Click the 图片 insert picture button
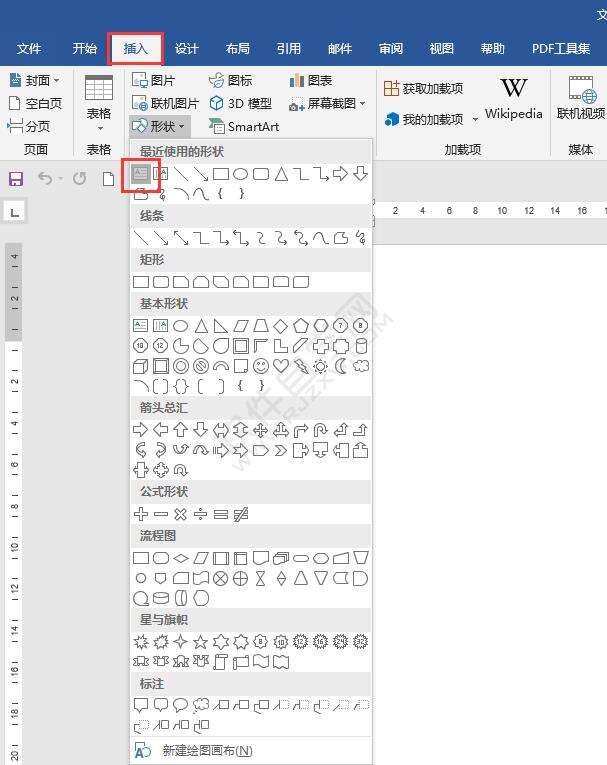 tap(154, 80)
